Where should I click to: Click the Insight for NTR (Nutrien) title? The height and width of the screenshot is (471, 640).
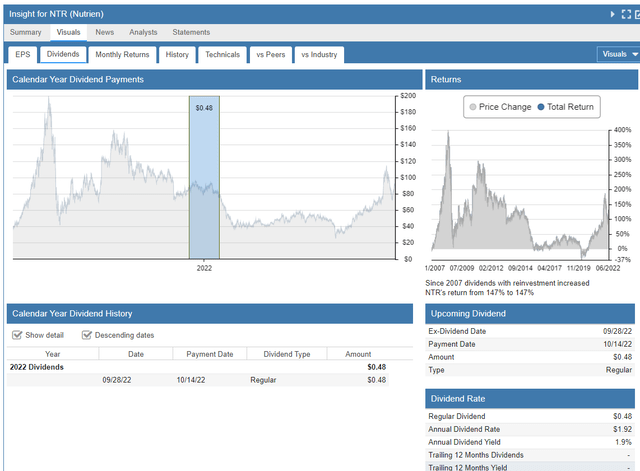coord(56,14)
